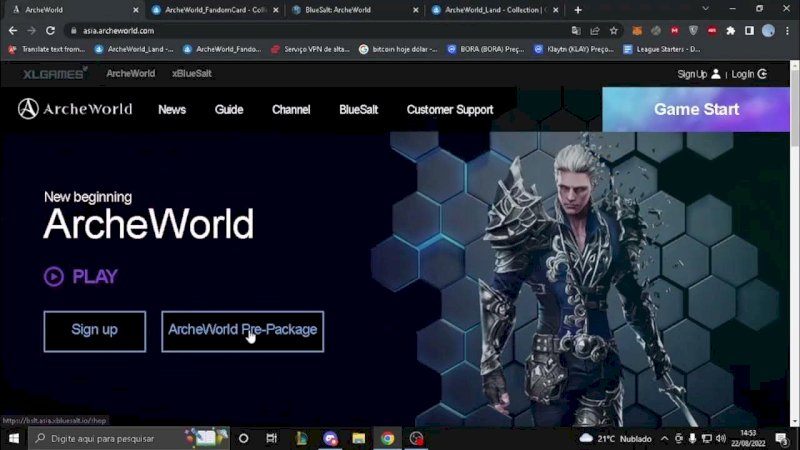The image size is (800, 450).
Task: Go back using the browser back arrow
Action: [x=13, y=31]
